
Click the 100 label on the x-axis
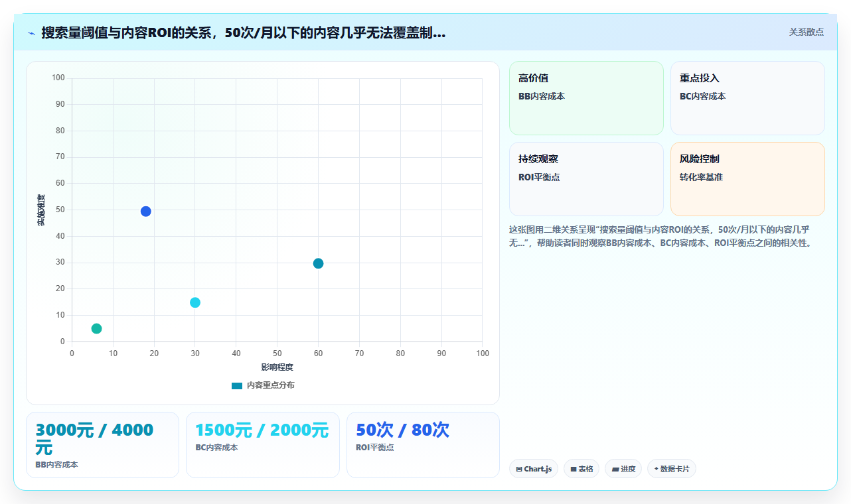pos(483,353)
